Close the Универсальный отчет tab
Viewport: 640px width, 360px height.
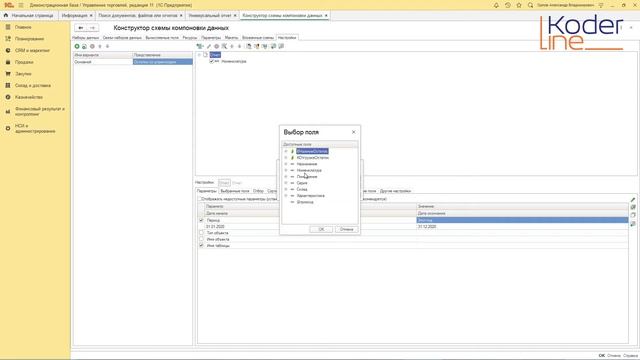coord(235,16)
